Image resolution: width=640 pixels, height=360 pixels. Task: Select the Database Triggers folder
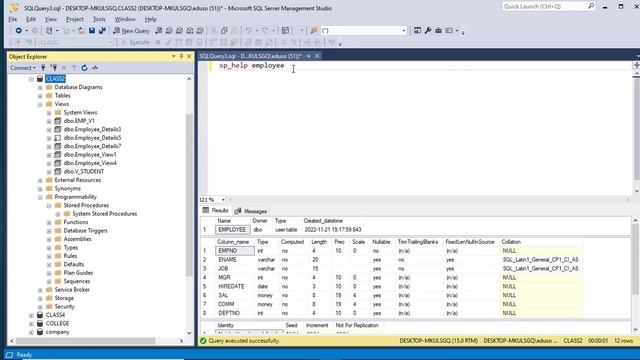click(85, 231)
